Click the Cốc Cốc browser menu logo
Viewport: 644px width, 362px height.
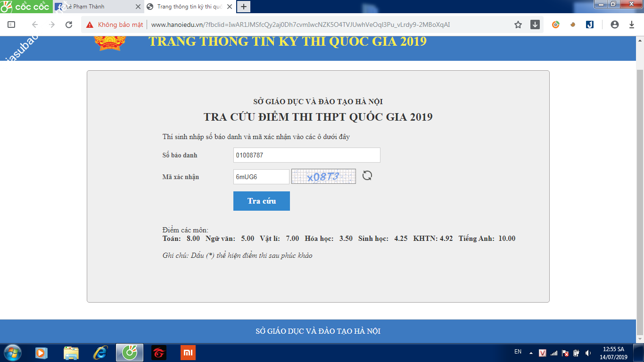[x=25, y=7]
